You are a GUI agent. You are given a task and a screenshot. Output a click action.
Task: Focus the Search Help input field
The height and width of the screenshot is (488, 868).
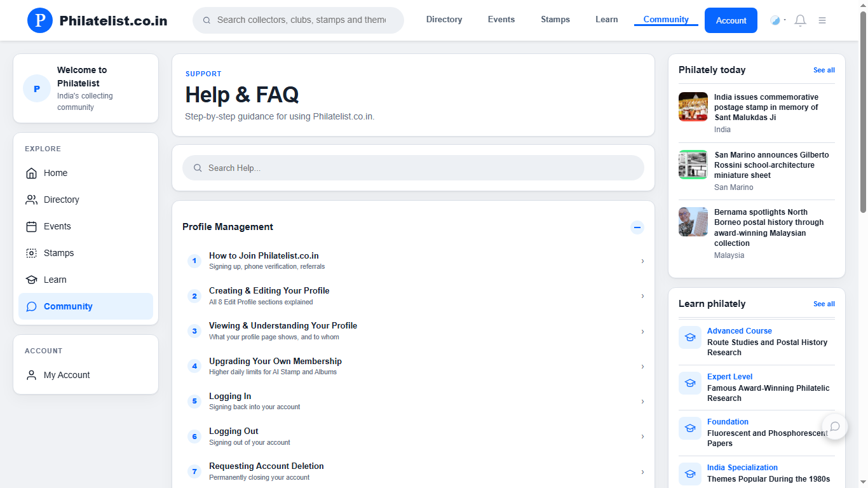pos(413,168)
